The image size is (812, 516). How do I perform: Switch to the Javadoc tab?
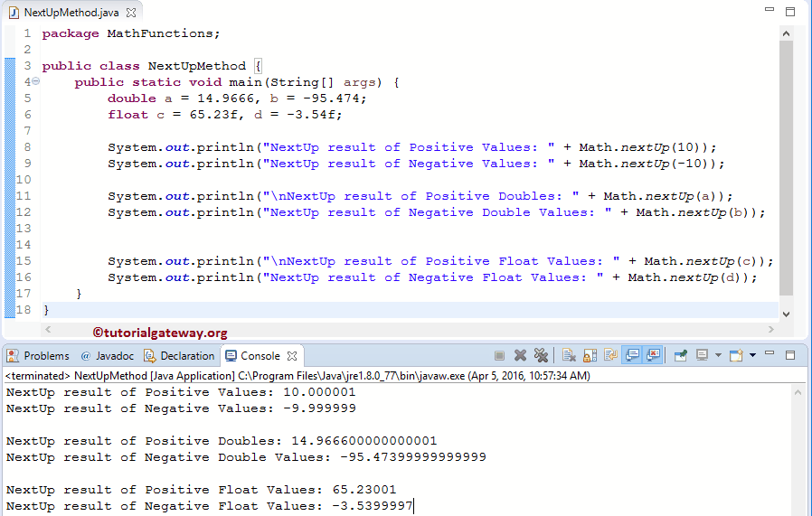click(108, 356)
